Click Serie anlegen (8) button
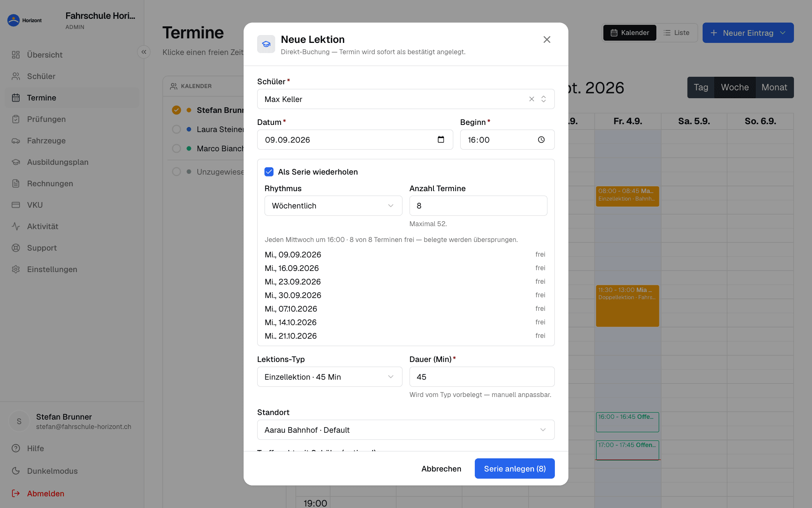The height and width of the screenshot is (508, 812). [515, 468]
